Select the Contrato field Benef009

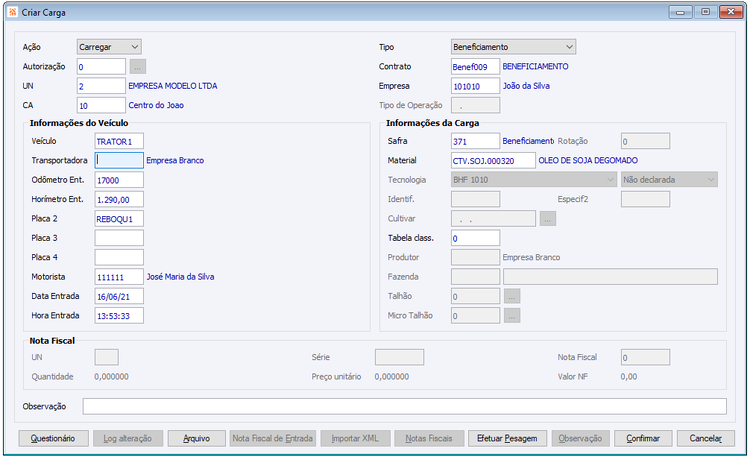pyautogui.click(x=475, y=67)
